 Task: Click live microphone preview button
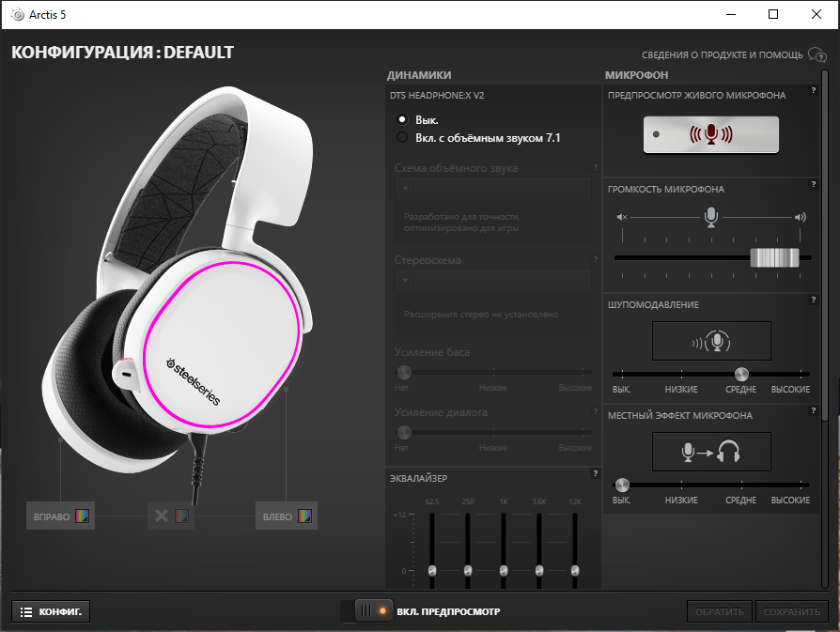coord(711,134)
